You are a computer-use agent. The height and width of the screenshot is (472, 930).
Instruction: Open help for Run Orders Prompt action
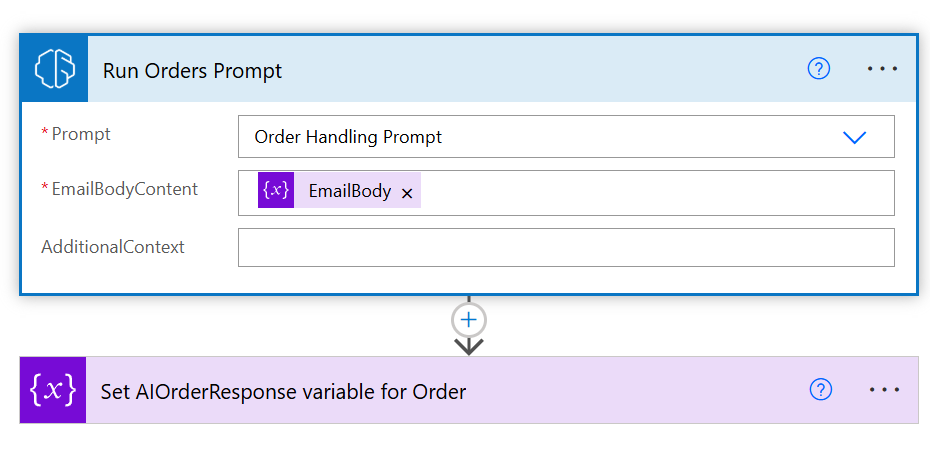818,69
